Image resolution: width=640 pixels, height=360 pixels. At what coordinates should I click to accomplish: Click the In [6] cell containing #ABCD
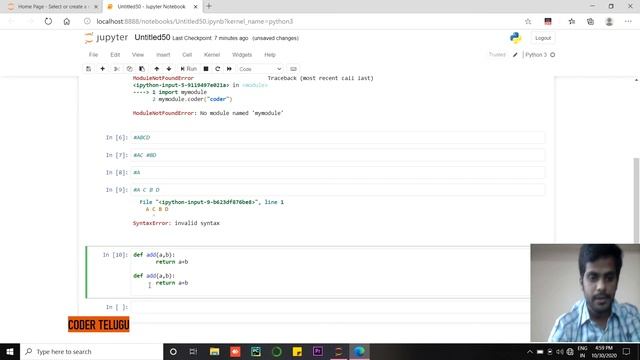pyautogui.click(x=338, y=138)
